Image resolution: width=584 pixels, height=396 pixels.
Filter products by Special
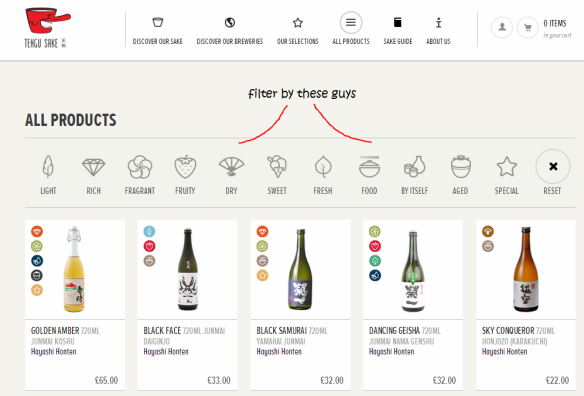point(507,174)
